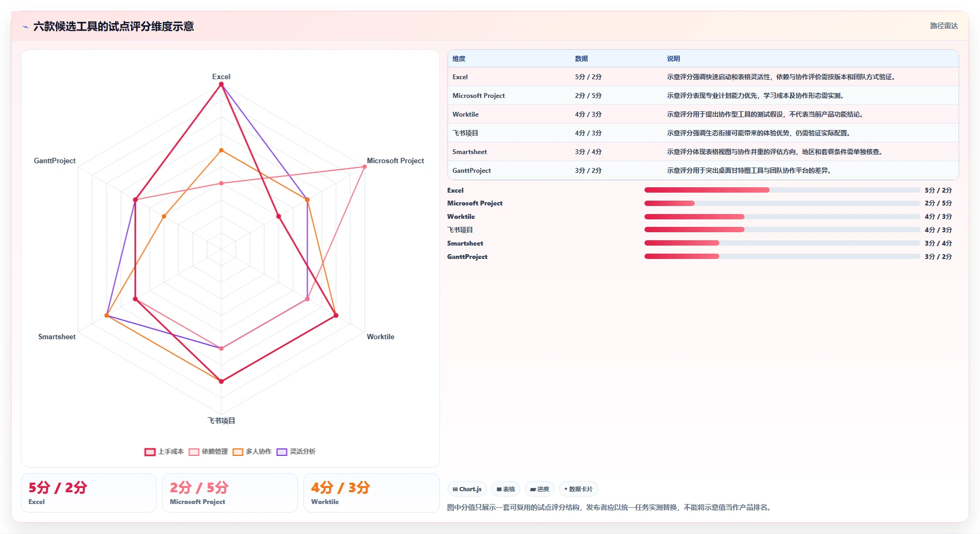Viewport: 980px width, 534px height.
Task: Click the Microsoft Project axis label on the radar
Action: tap(396, 161)
